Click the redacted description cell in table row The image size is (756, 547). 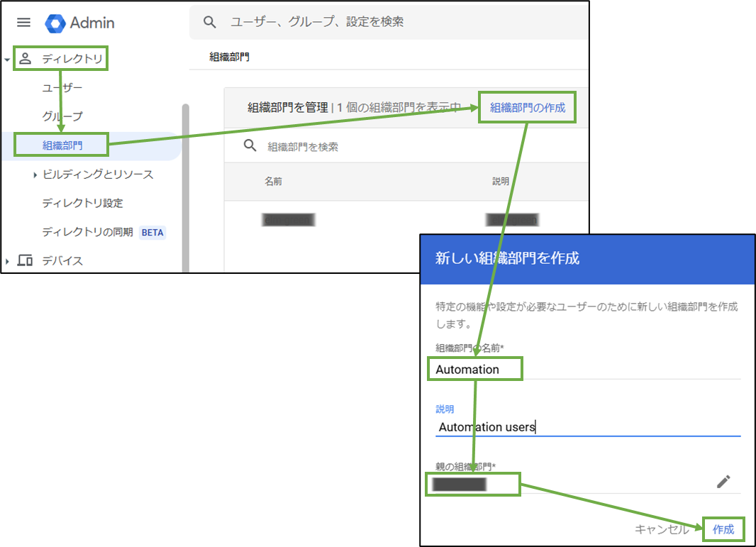(x=512, y=220)
